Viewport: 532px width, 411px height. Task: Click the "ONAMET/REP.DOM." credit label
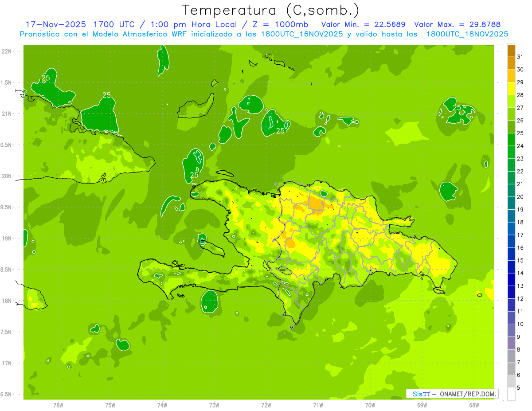(x=468, y=394)
